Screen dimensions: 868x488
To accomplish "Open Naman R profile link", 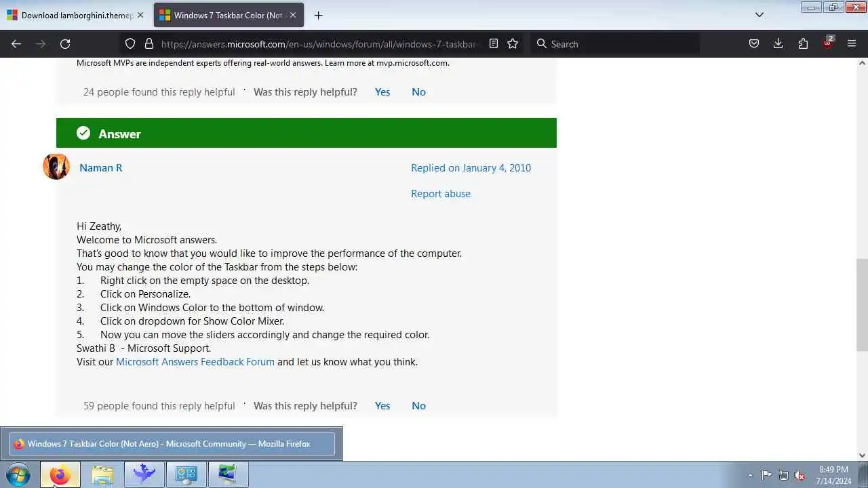I will click(x=101, y=167).
